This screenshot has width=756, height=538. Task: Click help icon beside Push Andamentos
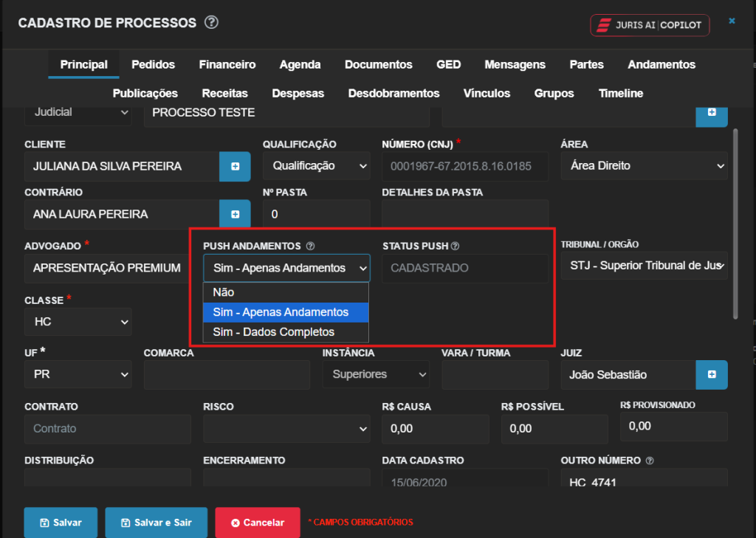pyautogui.click(x=311, y=246)
